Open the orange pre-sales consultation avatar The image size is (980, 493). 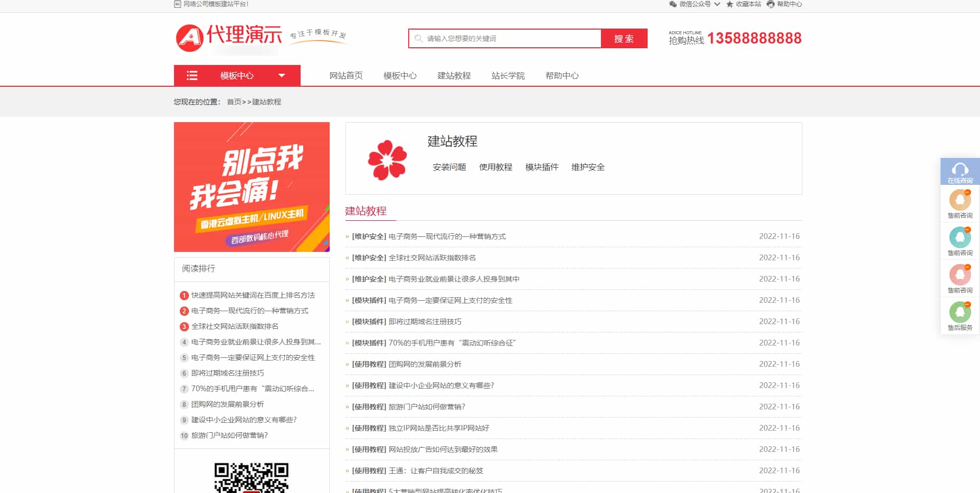(960, 200)
